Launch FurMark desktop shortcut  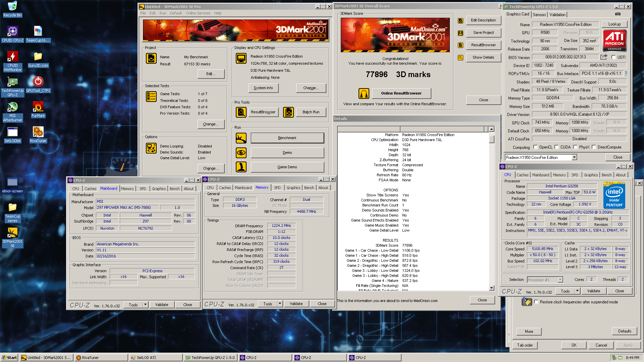[x=38, y=110]
